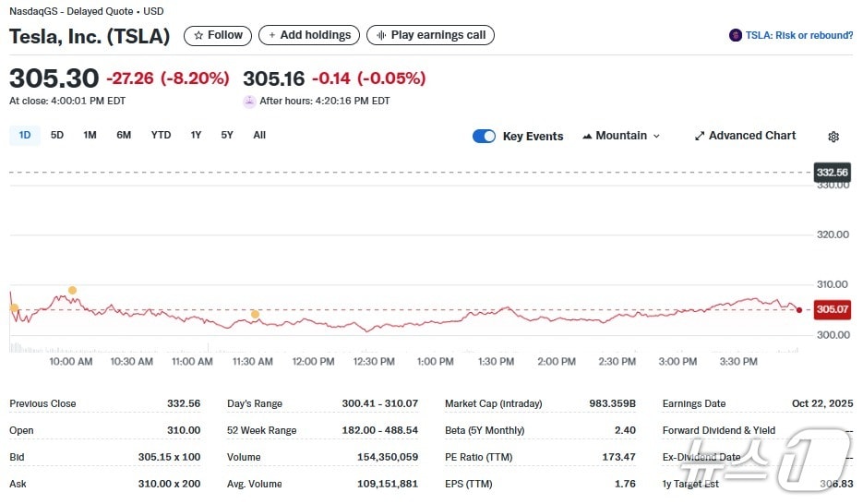Click the after hours moon icon
This screenshot has height=504, width=863.
tap(249, 102)
